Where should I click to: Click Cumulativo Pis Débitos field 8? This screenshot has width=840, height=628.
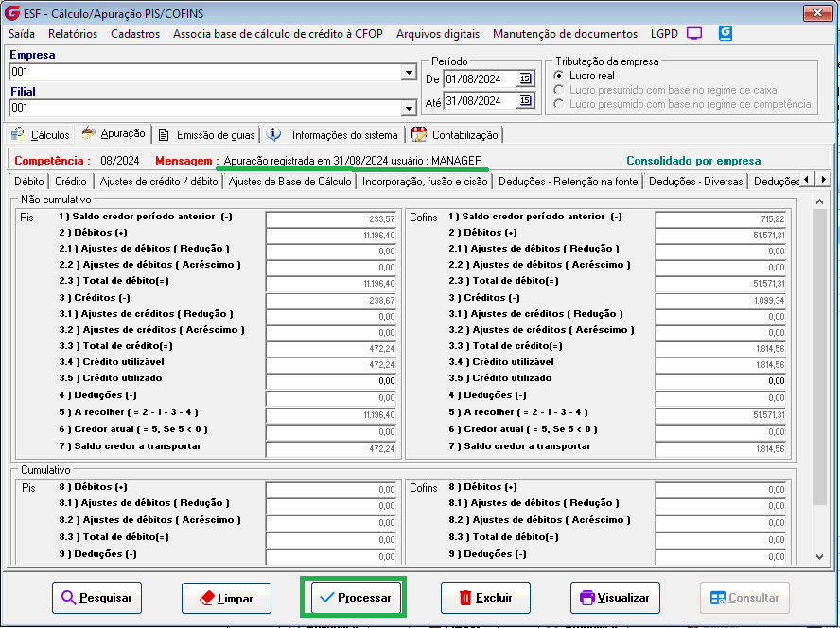[x=332, y=489]
